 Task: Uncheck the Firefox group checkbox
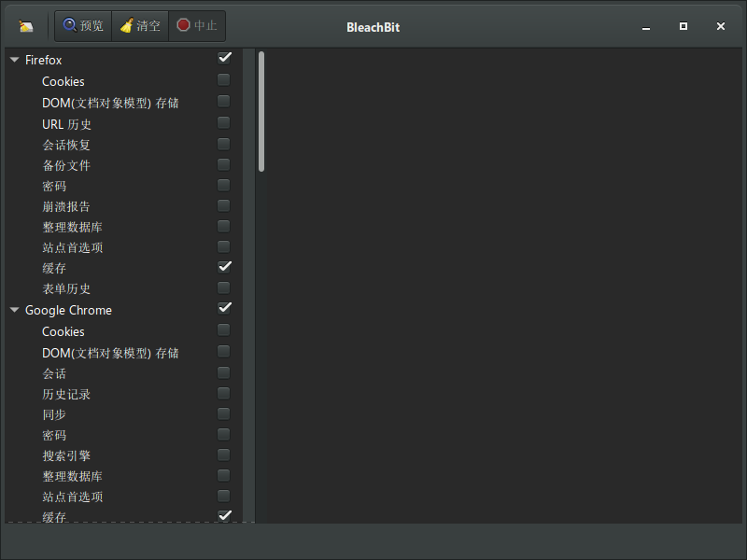tap(224, 59)
